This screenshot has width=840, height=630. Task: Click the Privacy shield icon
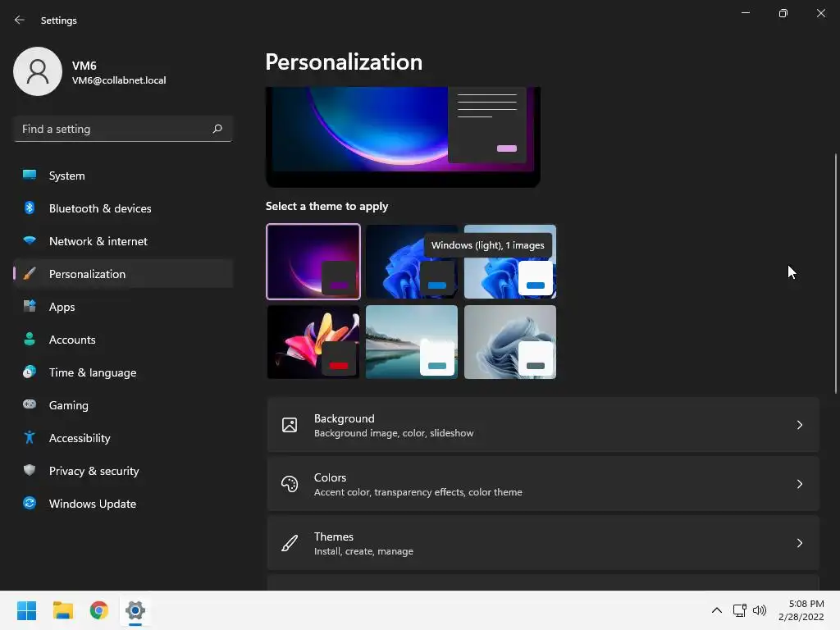click(x=30, y=470)
